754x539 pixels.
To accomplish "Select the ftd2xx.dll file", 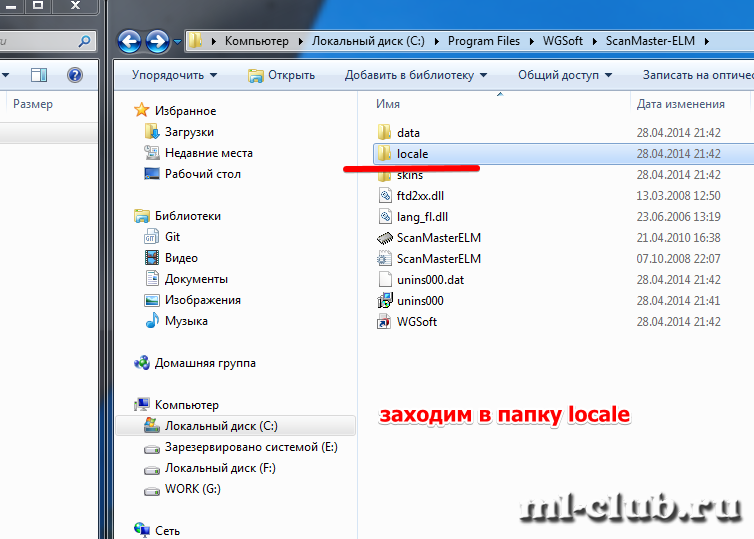I will click(418, 196).
